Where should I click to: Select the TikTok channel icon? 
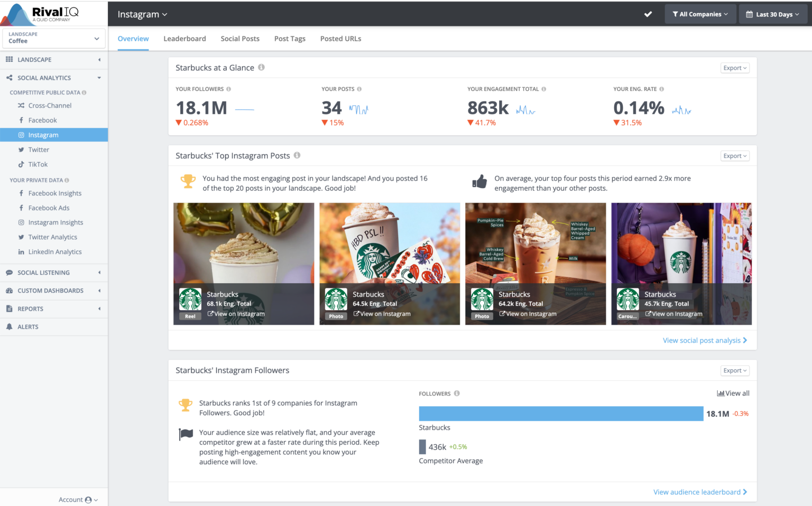pyautogui.click(x=21, y=164)
